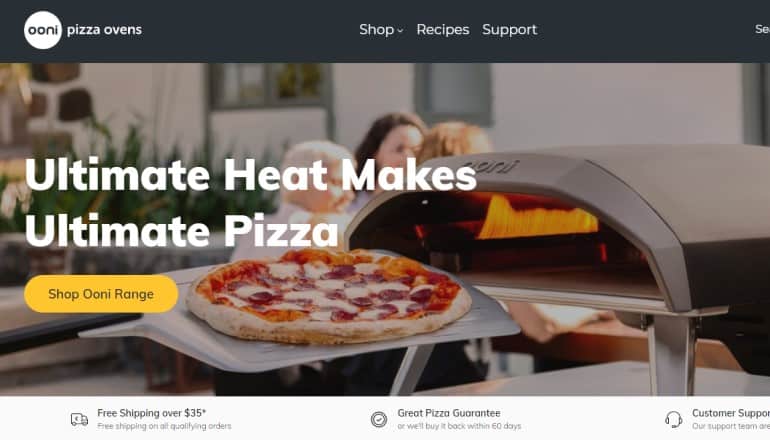Click the Customer Support heading text
Viewport: 770px width, 440px height.
click(x=731, y=413)
